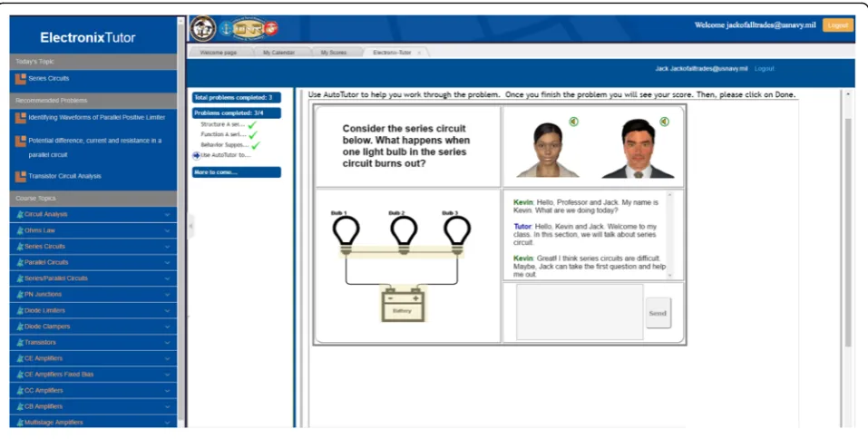Send the chat message
Image resolution: width=868 pixels, height=439 pixels.
(x=658, y=313)
